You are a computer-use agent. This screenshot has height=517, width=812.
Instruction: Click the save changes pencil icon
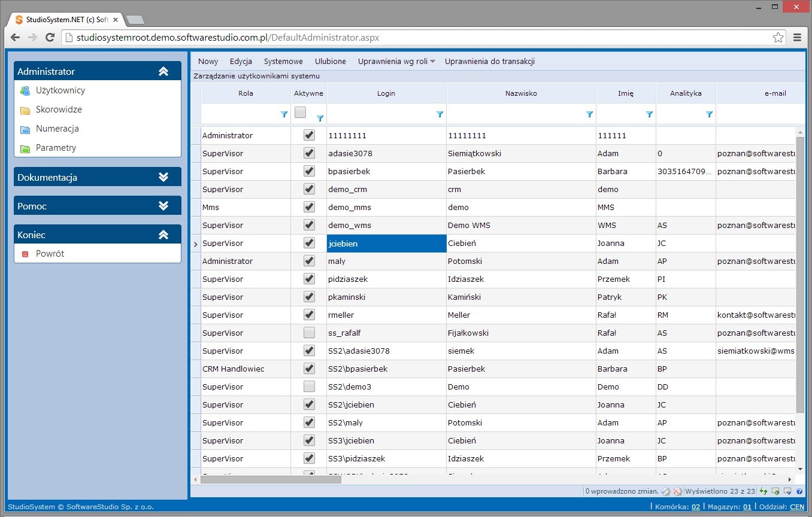(666, 491)
